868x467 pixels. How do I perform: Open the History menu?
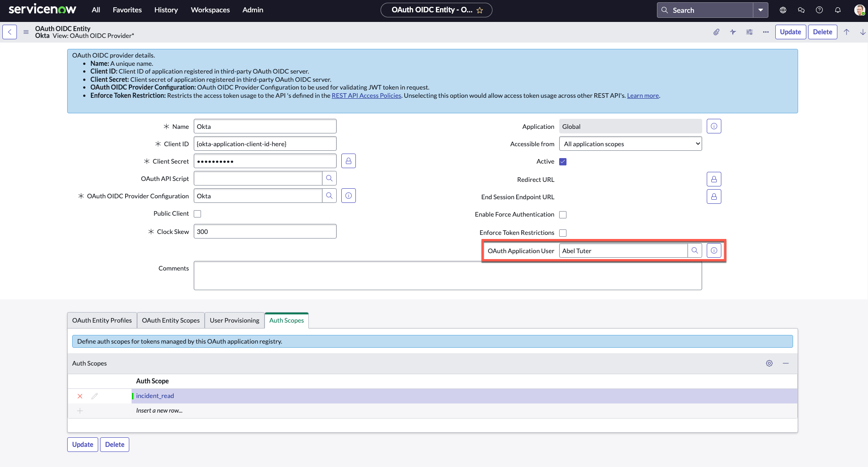pos(166,10)
